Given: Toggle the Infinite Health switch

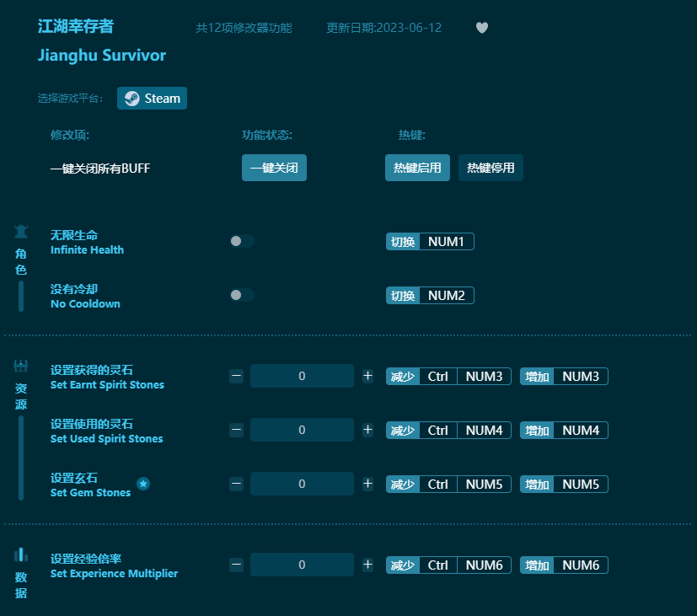Looking at the screenshot, I should pyautogui.click(x=241, y=241).
